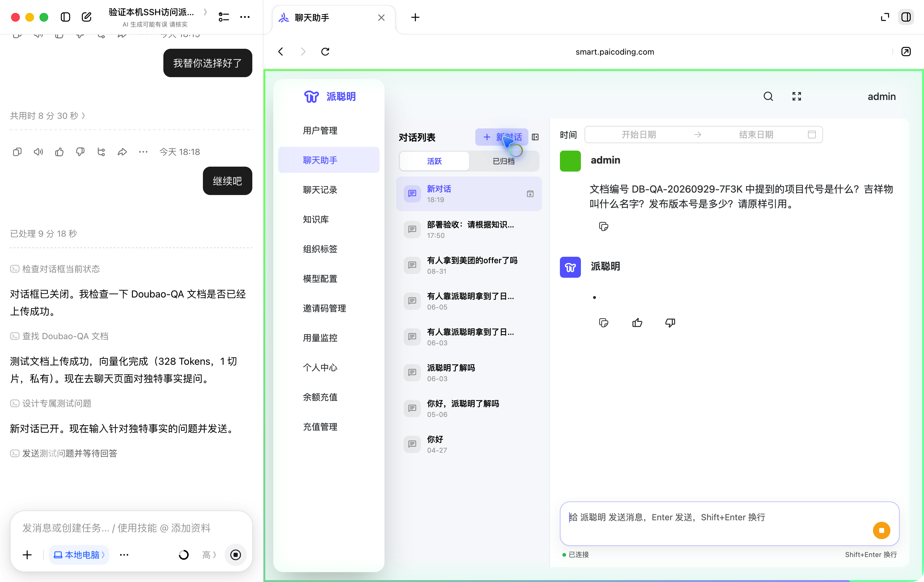Click the search magnifier icon in header
Viewport: 924px width, 582px height.
[x=768, y=96]
